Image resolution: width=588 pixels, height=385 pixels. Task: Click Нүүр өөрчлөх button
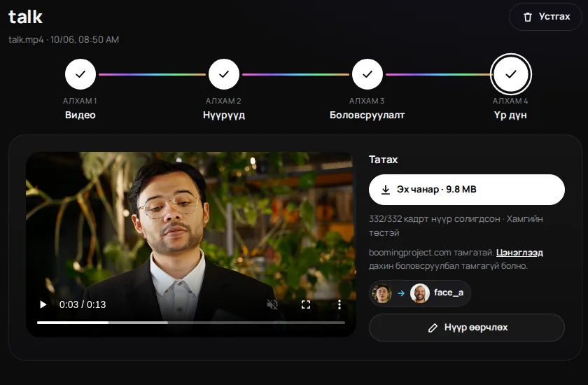coord(466,328)
